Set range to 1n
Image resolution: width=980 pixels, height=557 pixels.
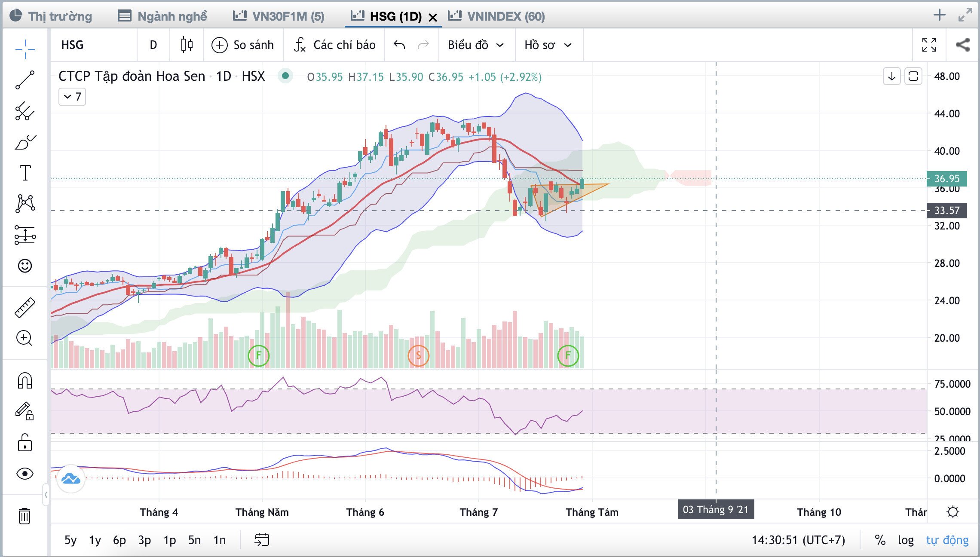220,540
